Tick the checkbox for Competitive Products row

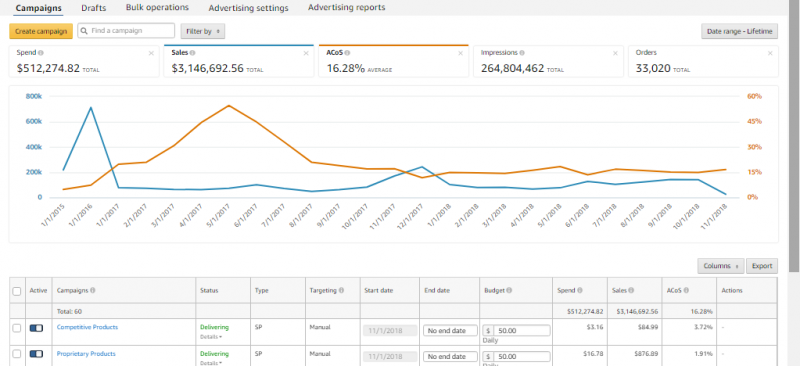coord(17,328)
